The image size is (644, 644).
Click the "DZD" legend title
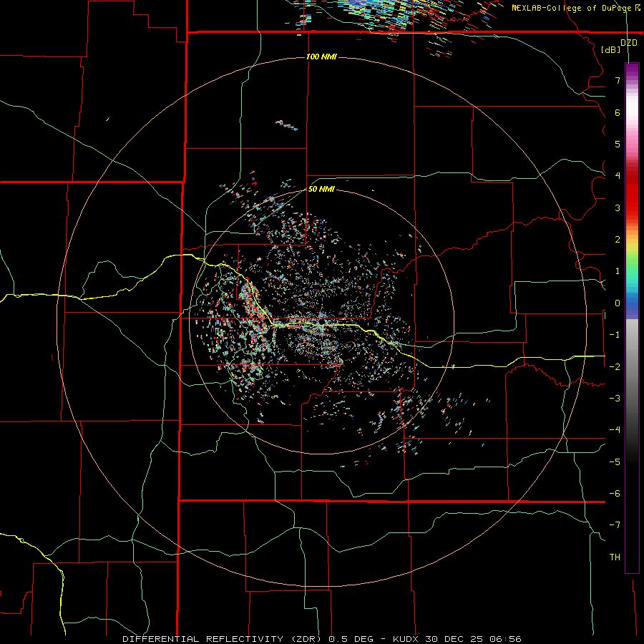click(629, 43)
